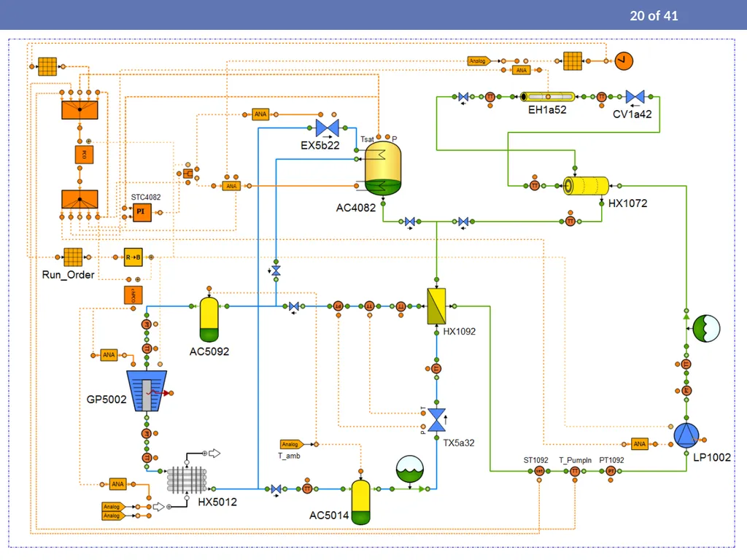Select the HX1072 label text
The width and height of the screenshot is (747, 560).
628,203
